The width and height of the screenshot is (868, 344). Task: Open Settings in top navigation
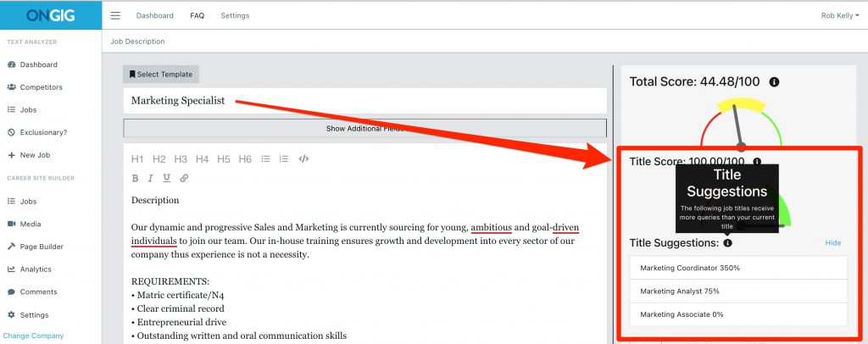pyautogui.click(x=235, y=15)
